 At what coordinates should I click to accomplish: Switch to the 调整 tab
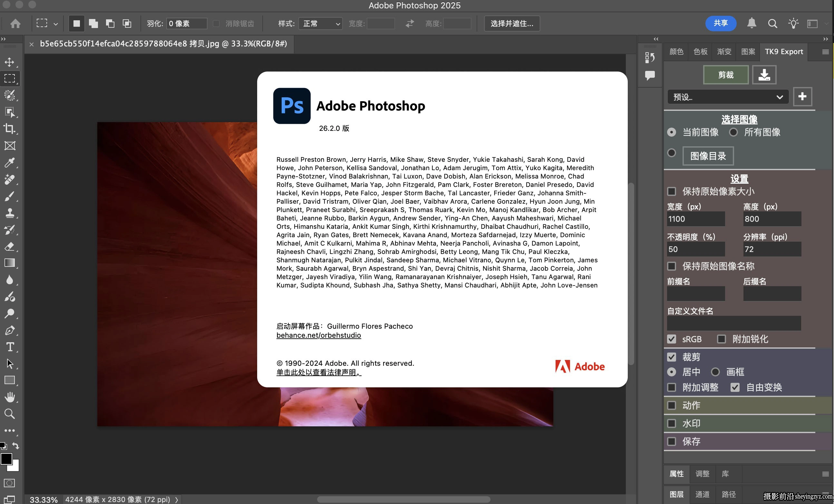702,474
